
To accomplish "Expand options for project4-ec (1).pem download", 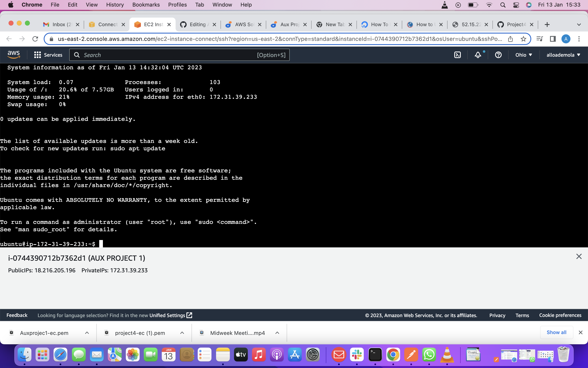I will pyautogui.click(x=182, y=333).
